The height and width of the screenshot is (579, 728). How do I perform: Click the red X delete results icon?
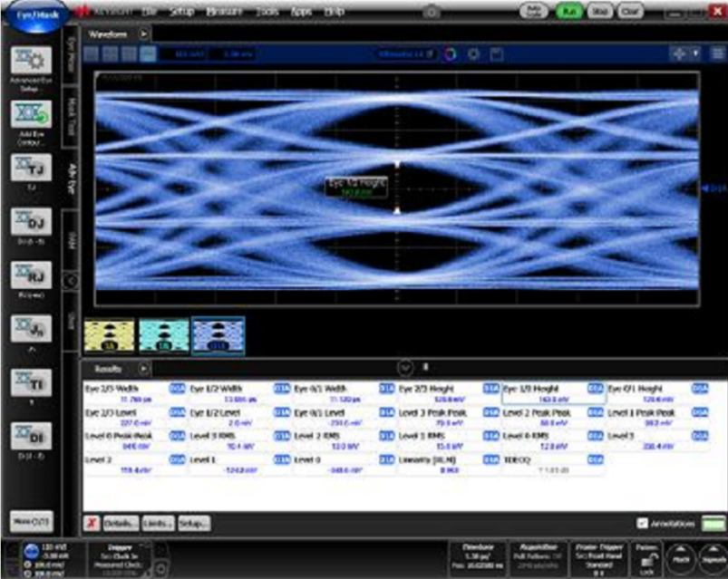click(x=92, y=524)
